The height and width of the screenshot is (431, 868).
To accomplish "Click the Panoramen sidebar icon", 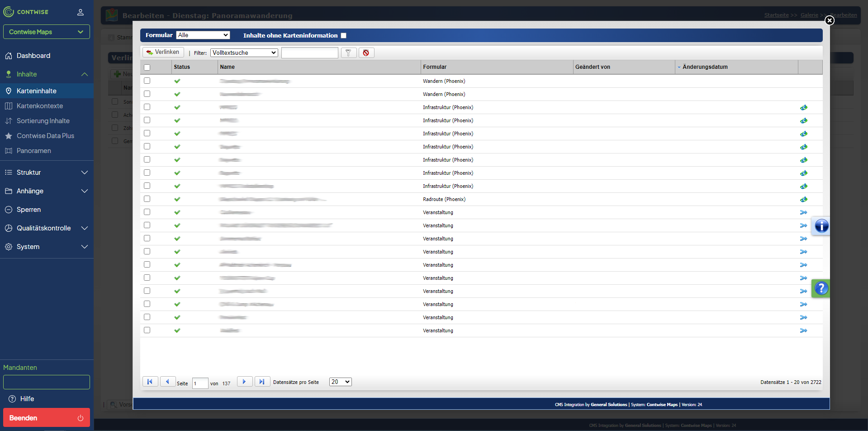I will coord(9,151).
